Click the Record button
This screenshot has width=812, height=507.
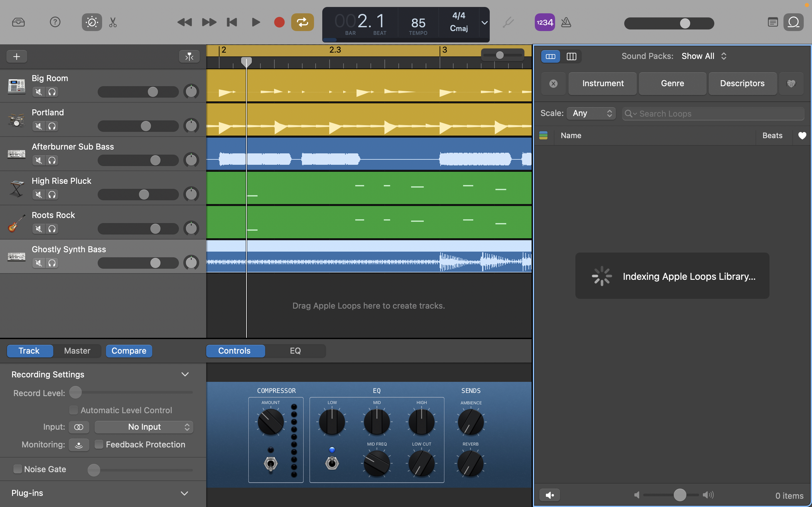pyautogui.click(x=279, y=22)
